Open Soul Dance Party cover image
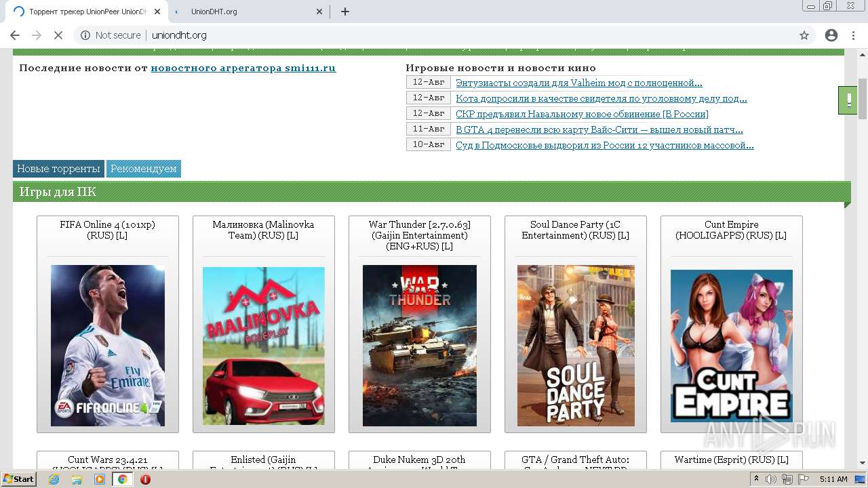The image size is (868, 488). click(x=576, y=346)
